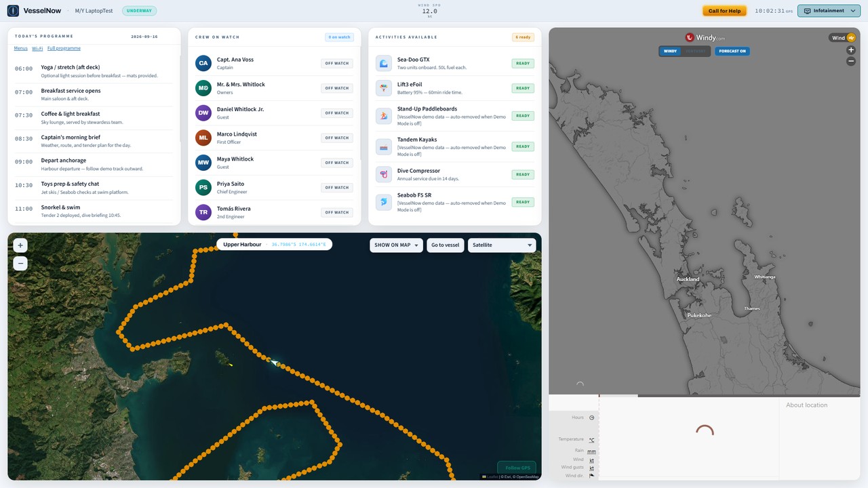The image size is (868, 488).
Task: Click the Seabob F5 SR icon
Action: pos(384,202)
